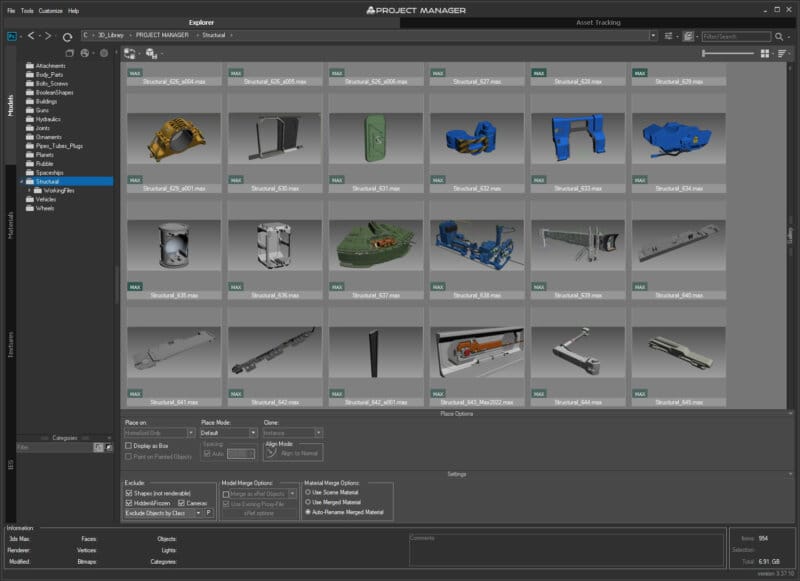The image size is (800, 581).
Task: Open the Tools menu
Action: tap(27, 11)
